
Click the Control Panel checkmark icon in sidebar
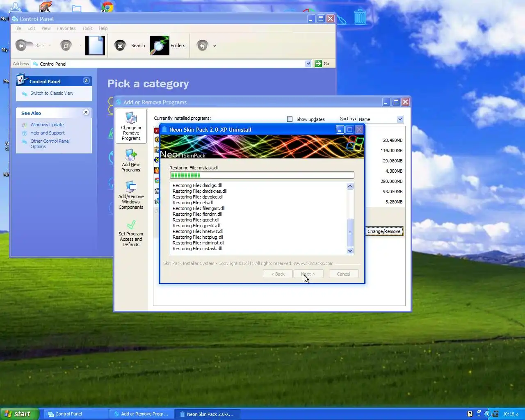(22, 80)
